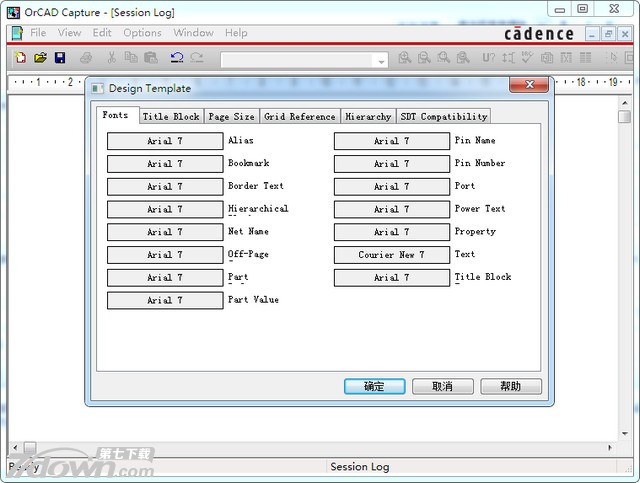The height and width of the screenshot is (483, 640).
Task: Switch to the Title Block tab
Action: 171,117
